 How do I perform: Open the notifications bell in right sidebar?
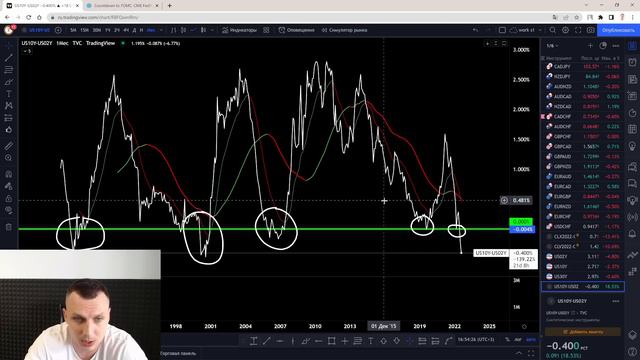tap(632, 234)
